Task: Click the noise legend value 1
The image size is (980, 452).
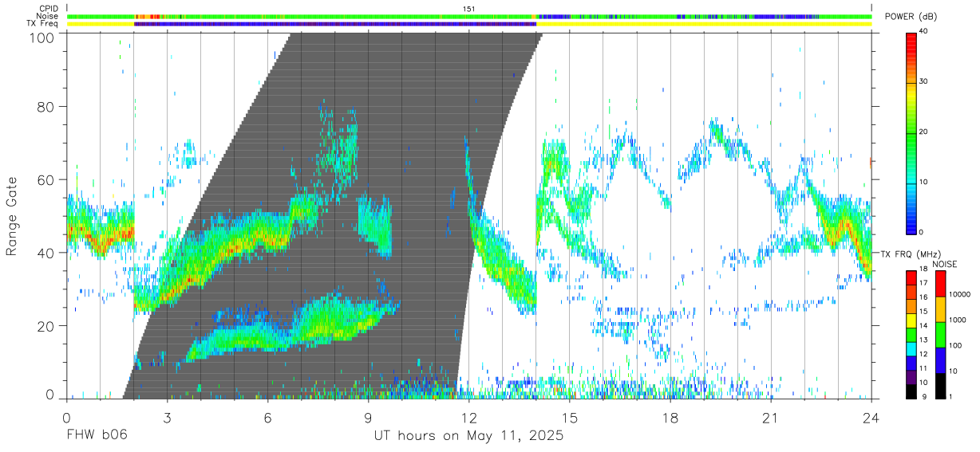Action: pyautogui.click(x=951, y=397)
